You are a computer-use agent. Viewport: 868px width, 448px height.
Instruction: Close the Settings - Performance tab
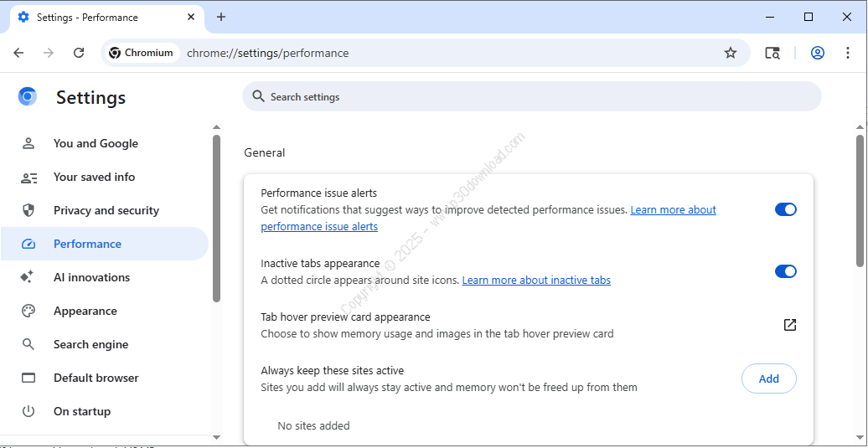[192, 17]
